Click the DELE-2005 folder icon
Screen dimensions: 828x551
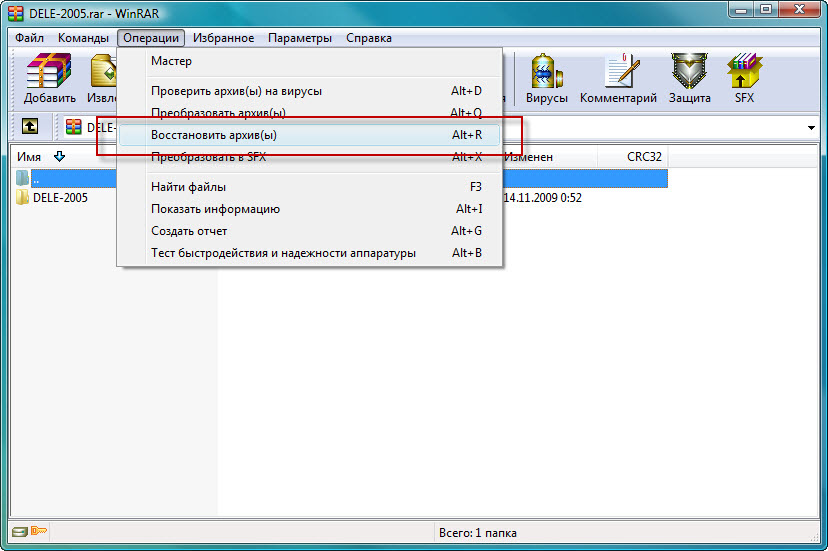tap(22, 198)
